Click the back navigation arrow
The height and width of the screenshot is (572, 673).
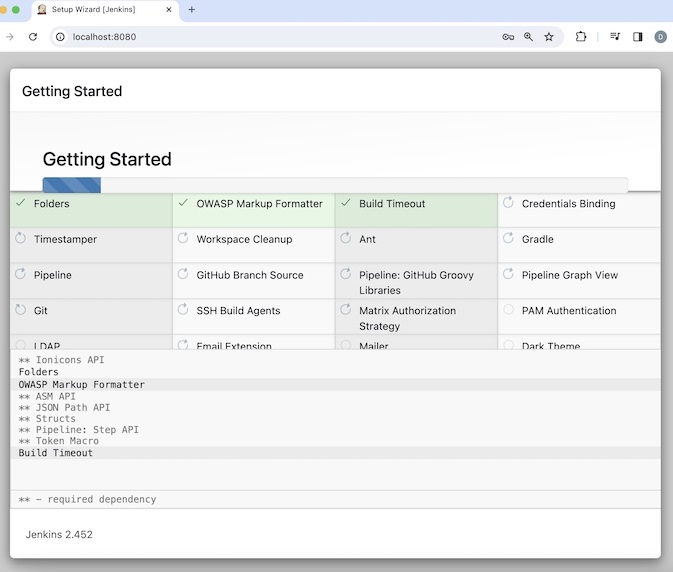click(x=10, y=37)
